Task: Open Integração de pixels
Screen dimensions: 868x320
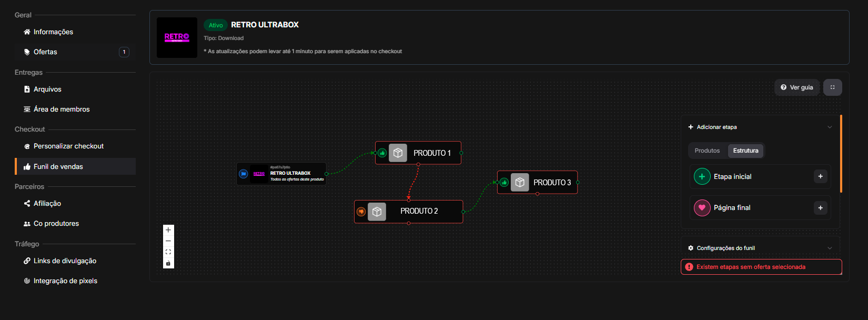Action: pos(75,281)
